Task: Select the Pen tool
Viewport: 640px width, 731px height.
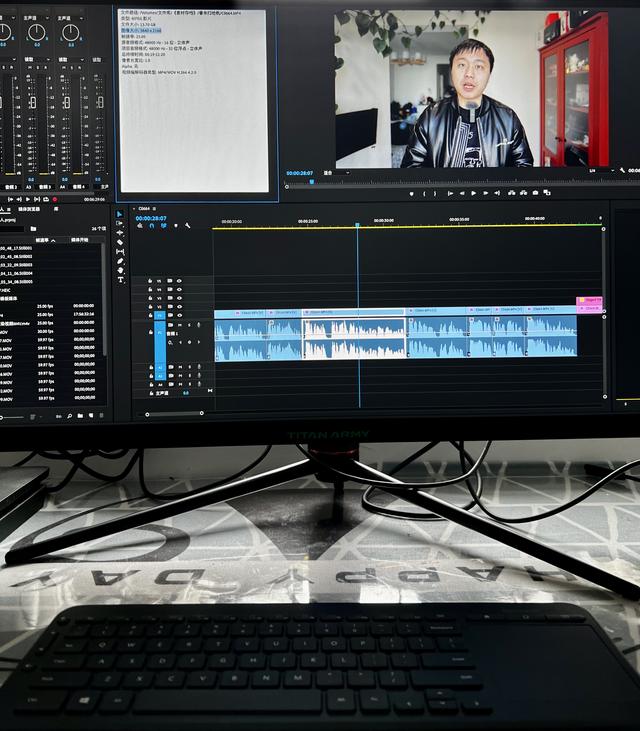Action: pyautogui.click(x=120, y=261)
